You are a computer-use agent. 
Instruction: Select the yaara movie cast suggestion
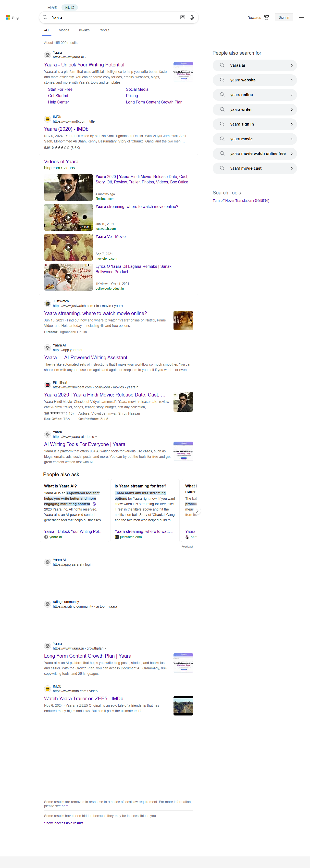pyautogui.click(x=254, y=168)
